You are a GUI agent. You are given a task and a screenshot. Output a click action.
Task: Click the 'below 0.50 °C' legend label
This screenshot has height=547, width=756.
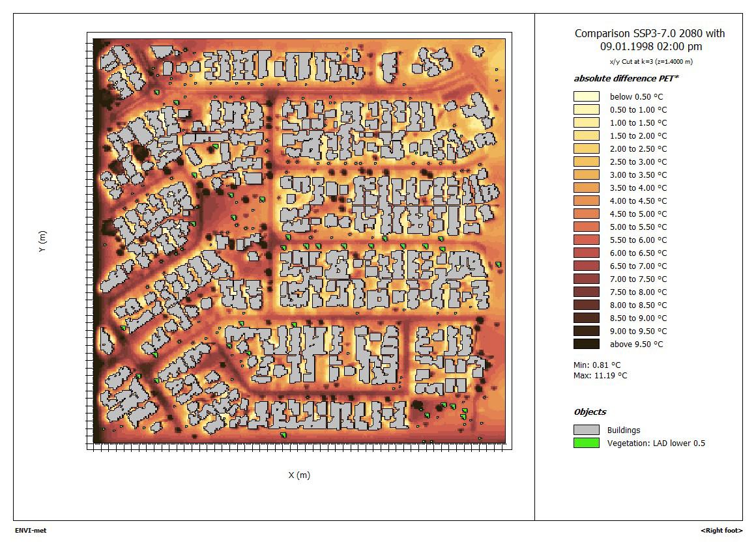pyautogui.click(x=636, y=97)
